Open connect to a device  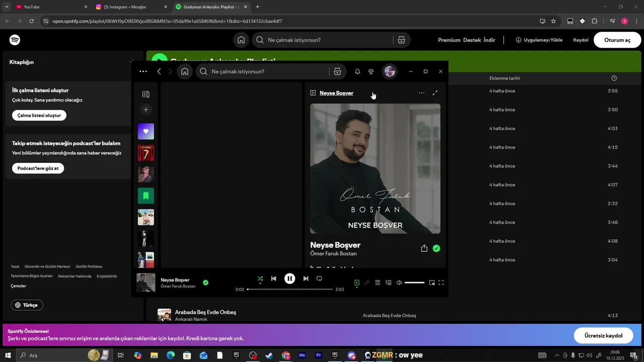[x=388, y=283]
